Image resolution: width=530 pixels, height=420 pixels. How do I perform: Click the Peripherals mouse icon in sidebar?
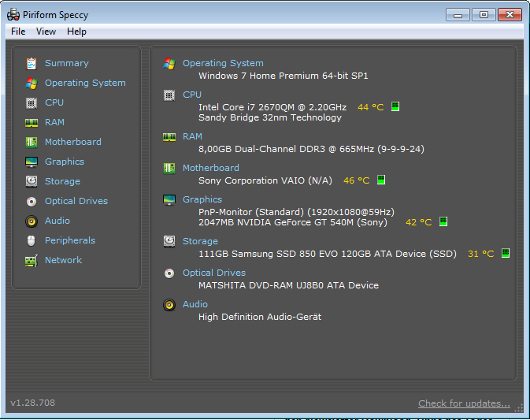tap(31, 241)
